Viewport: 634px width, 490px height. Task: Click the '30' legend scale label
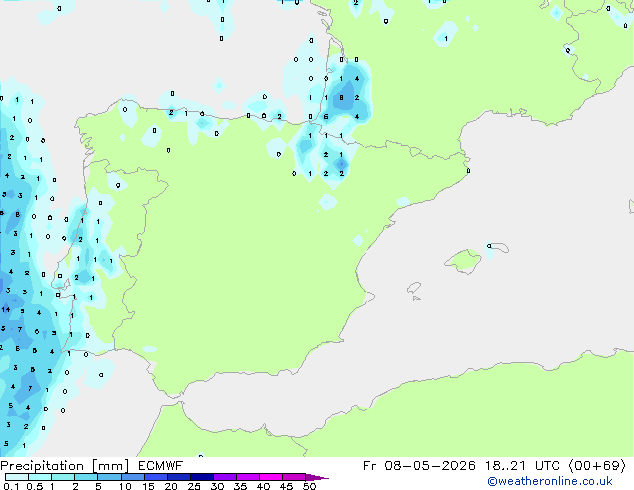pyautogui.click(x=217, y=486)
